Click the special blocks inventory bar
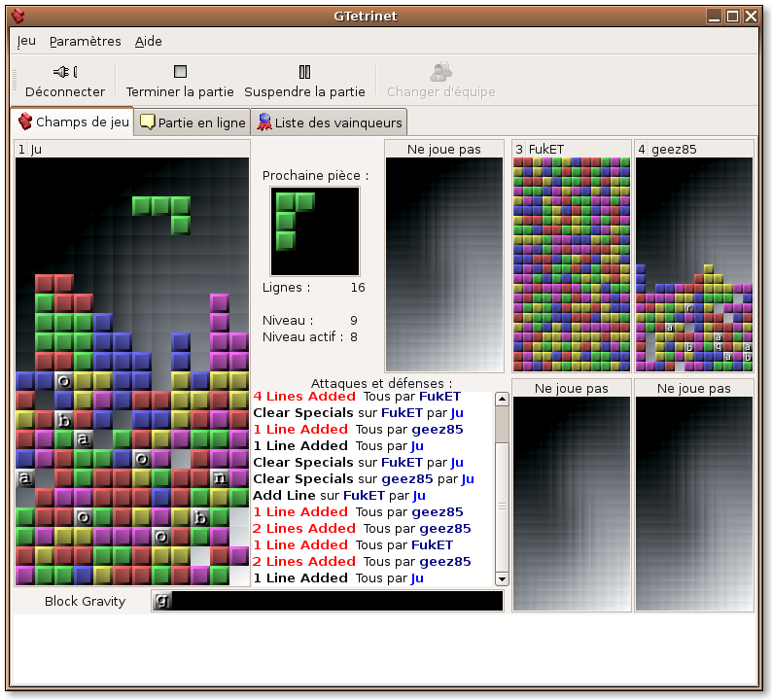Screen dimensions: 772x700 pos(328,601)
